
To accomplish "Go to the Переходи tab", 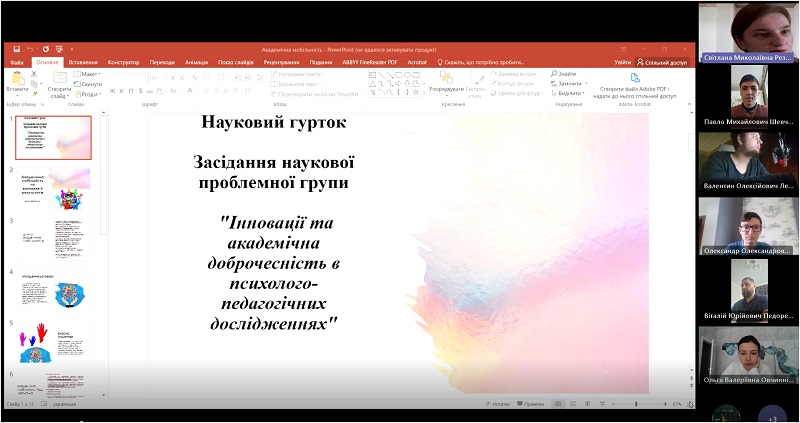I will (162, 62).
